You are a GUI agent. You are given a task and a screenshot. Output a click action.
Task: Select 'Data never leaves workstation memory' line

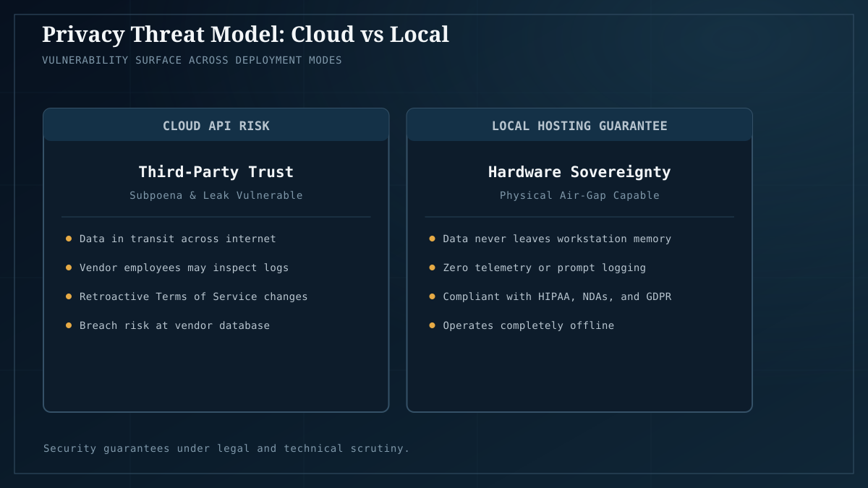[557, 239]
